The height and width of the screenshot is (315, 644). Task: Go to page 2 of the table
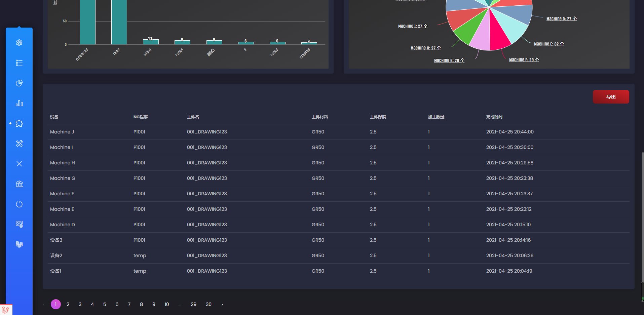pyautogui.click(x=68, y=304)
